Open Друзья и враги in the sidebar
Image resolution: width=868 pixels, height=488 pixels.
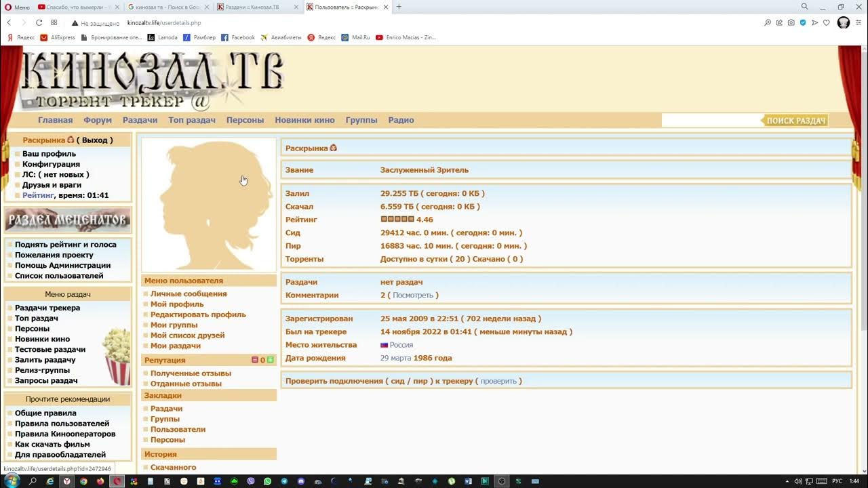click(52, 185)
